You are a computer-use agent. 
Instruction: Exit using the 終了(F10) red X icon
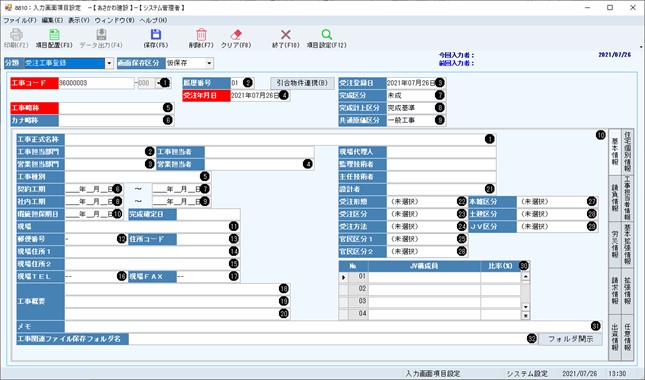pyautogui.click(x=285, y=35)
